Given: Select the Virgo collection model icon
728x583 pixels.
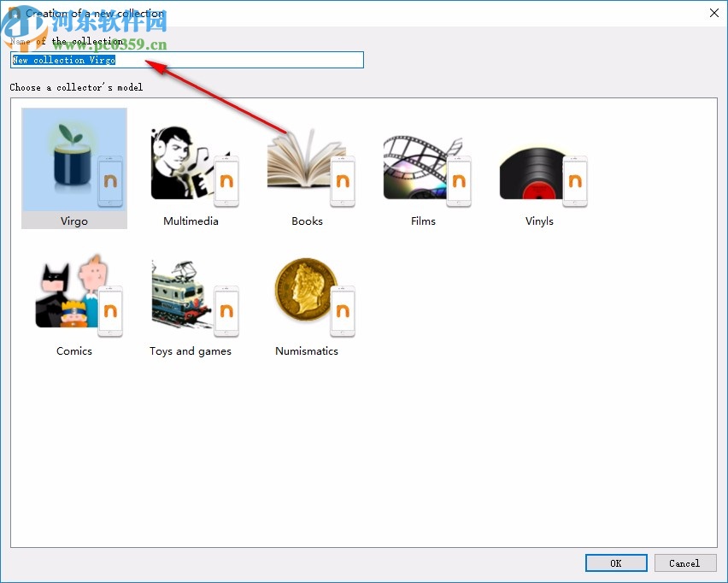Looking at the screenshot, I should [74, 160].
